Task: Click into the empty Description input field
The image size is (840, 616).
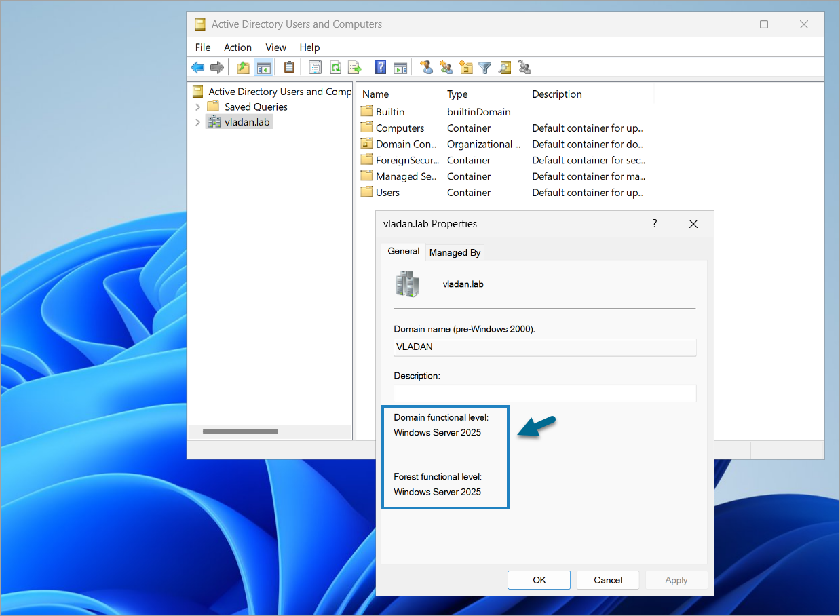Action: pyautogui.click(x=545, y=393)
